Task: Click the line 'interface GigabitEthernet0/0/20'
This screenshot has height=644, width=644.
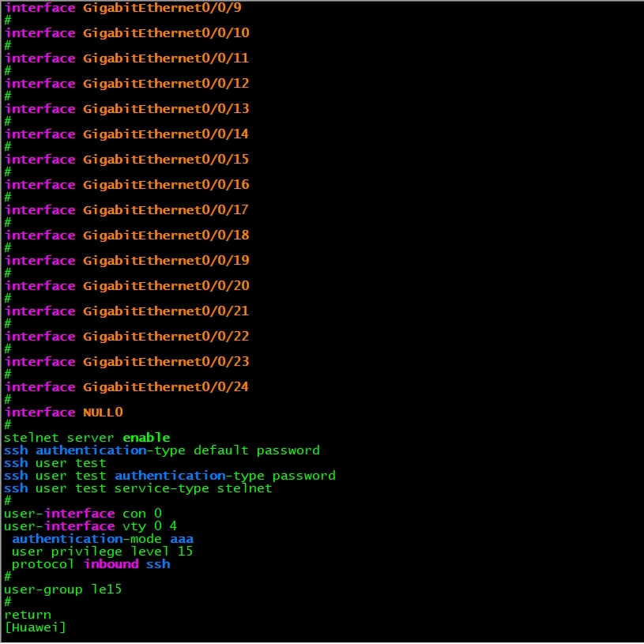Action: tap(127, 286)
